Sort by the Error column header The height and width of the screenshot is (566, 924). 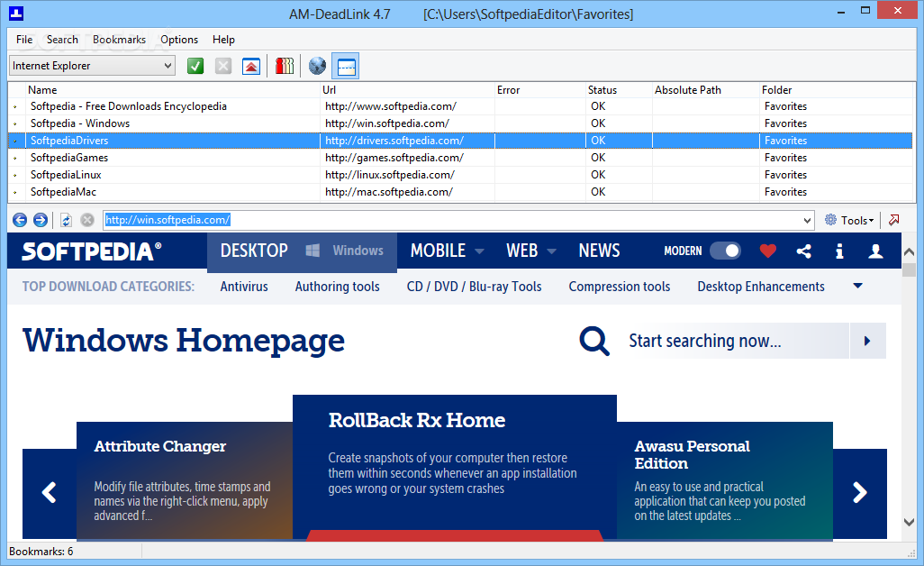click(x=539, y=89)
